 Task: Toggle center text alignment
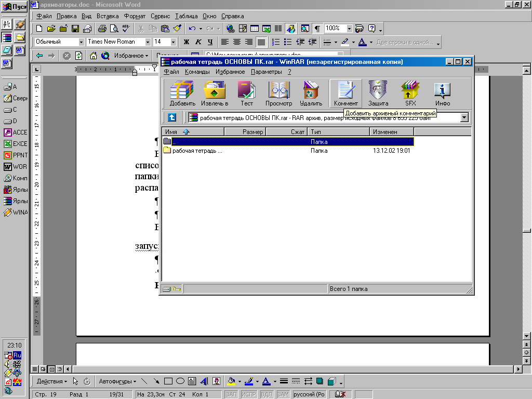pos(237,42)
